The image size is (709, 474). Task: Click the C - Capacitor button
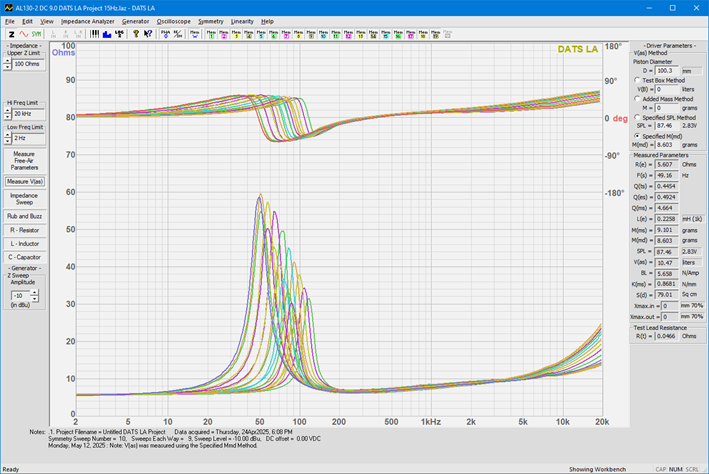(x=24, y=257)
